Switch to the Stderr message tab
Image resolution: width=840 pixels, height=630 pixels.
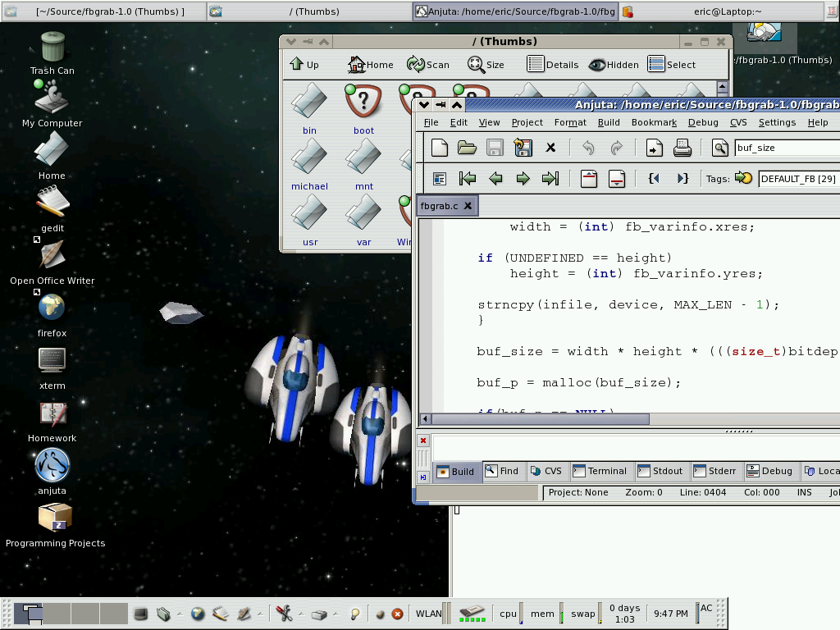714,471
